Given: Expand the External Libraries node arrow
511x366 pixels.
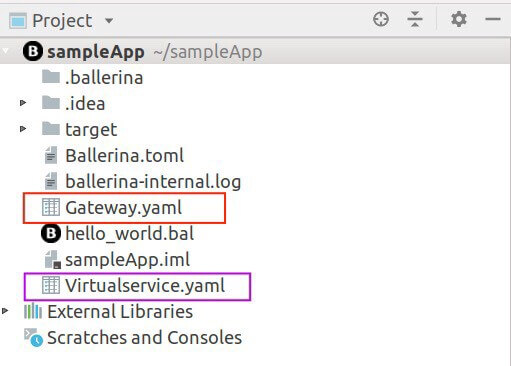Looking at the screenshot, I should pos(5,311).
